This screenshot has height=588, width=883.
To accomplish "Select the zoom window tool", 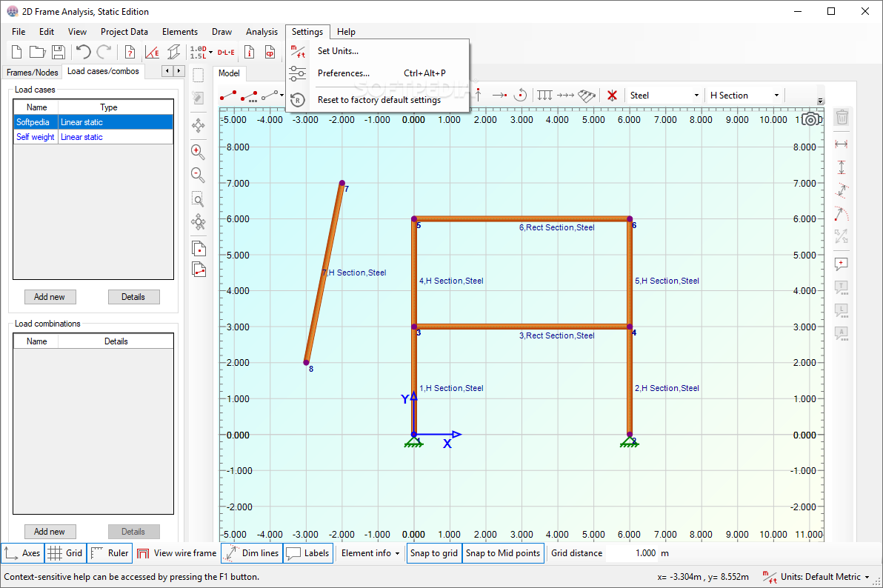I will (x=198, y=199).
